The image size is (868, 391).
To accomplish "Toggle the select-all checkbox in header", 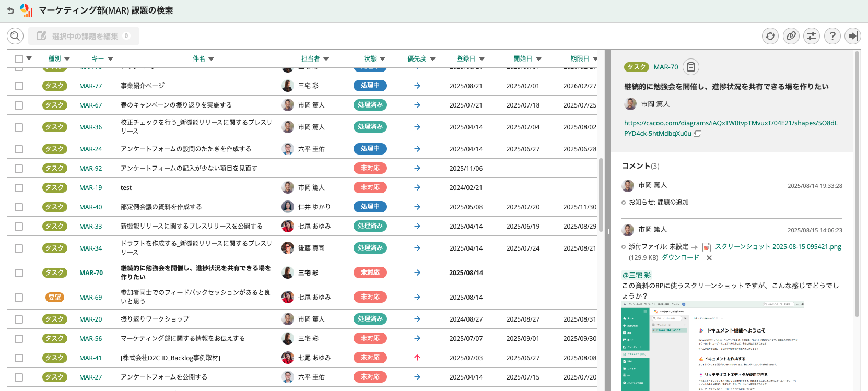I will 19,59.
